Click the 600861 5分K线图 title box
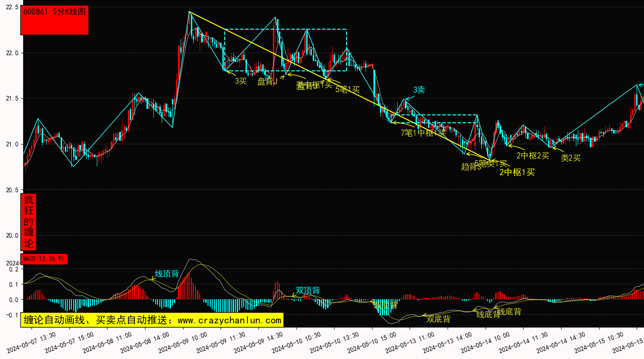Image resolution: width=644 pixels, height=359 pixels. pyautogui.click(x=55, y=20)
